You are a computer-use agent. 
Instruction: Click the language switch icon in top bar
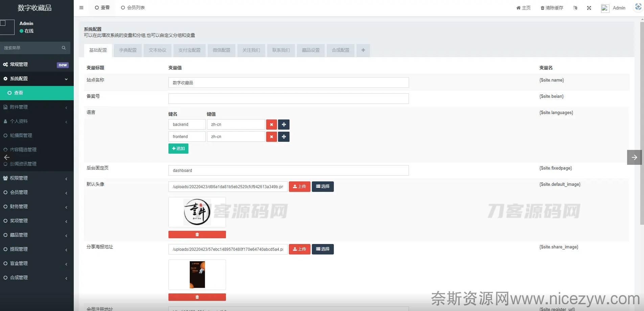click(575, 8)
